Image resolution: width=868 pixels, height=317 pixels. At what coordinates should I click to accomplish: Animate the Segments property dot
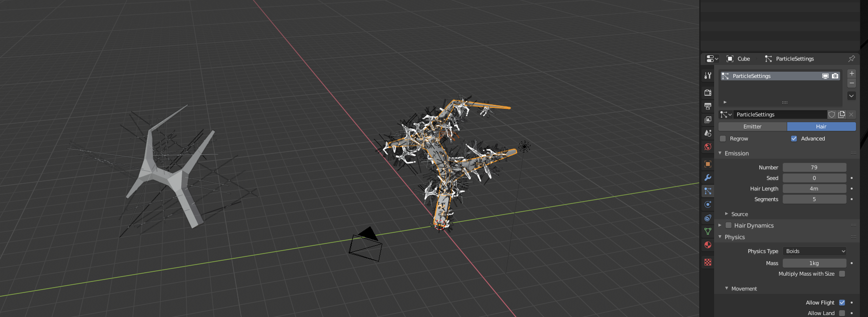click(x=852, y=199)
